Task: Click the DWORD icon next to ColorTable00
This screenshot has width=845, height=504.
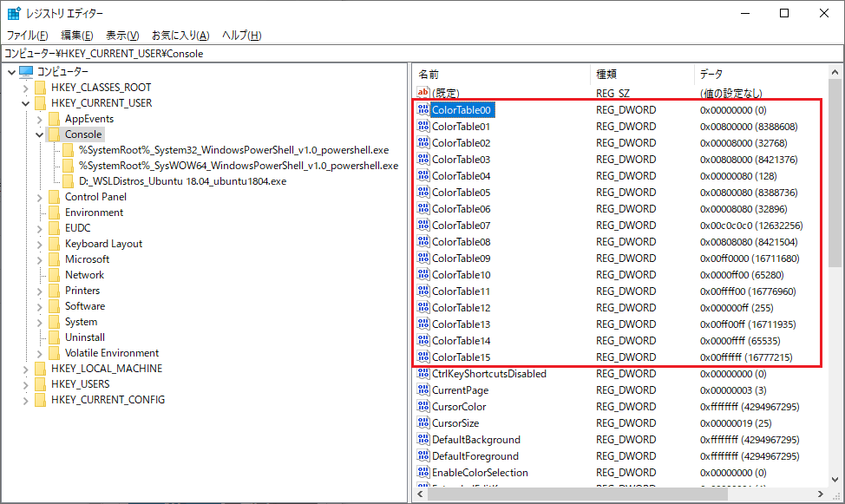Action: [423, 109]
